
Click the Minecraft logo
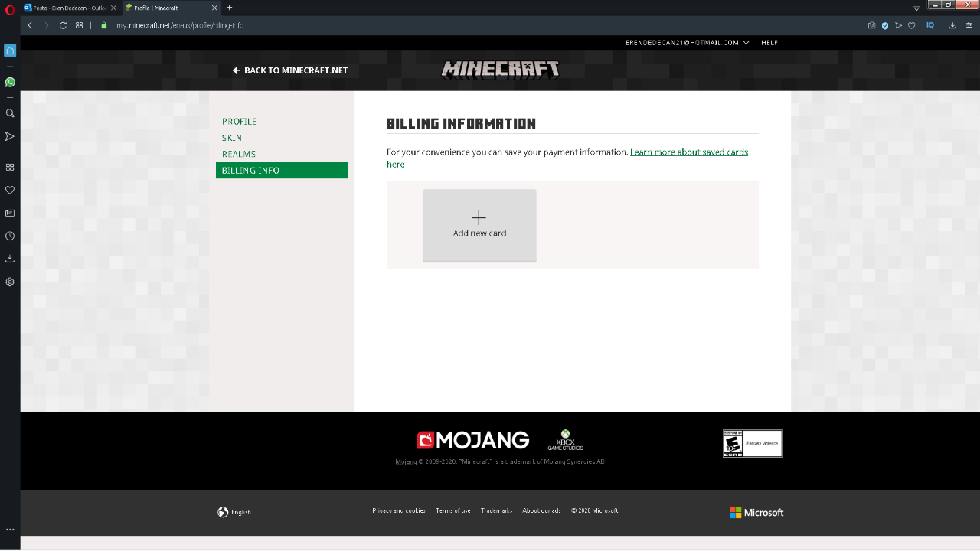501,70
